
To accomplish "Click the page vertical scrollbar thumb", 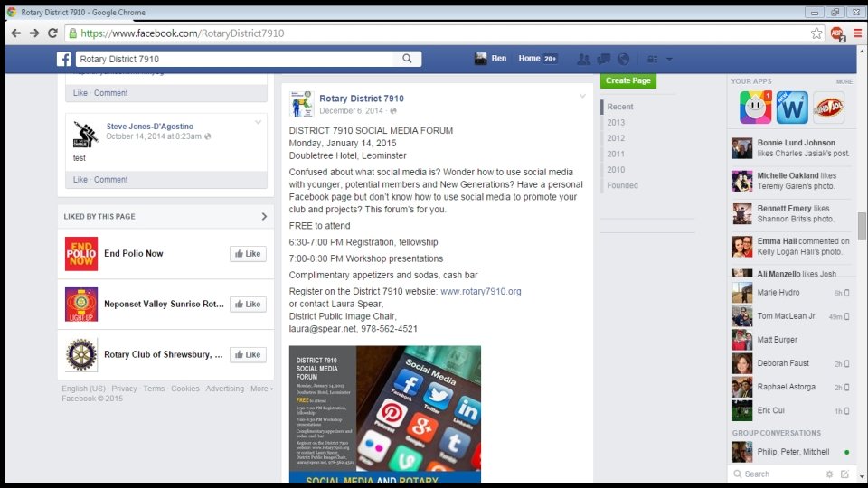I will coord(862,226).
